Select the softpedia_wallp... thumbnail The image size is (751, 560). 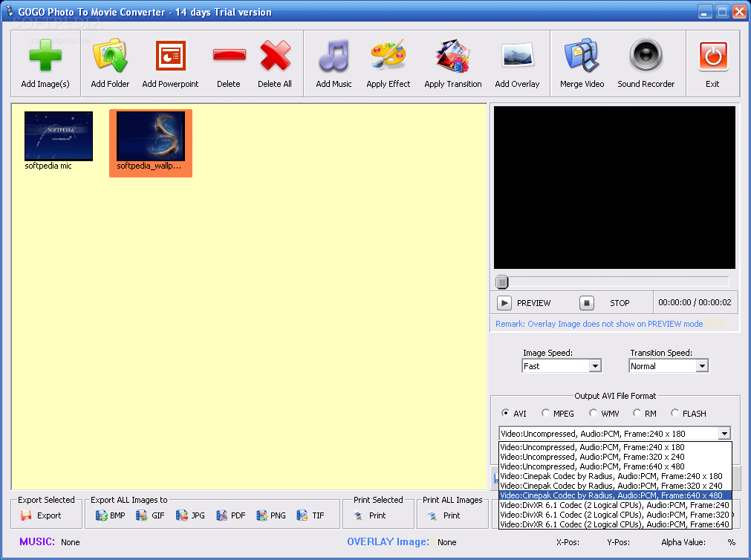[x=150, y=143]
